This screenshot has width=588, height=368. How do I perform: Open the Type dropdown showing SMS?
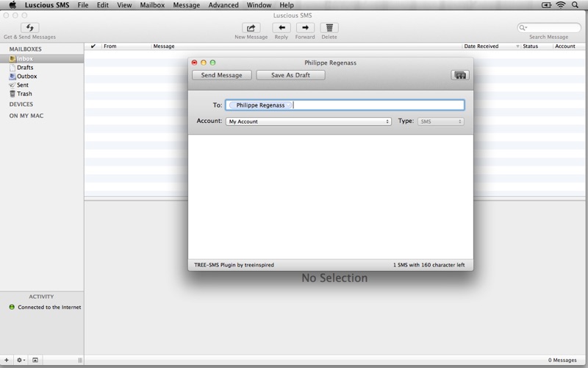441,121
